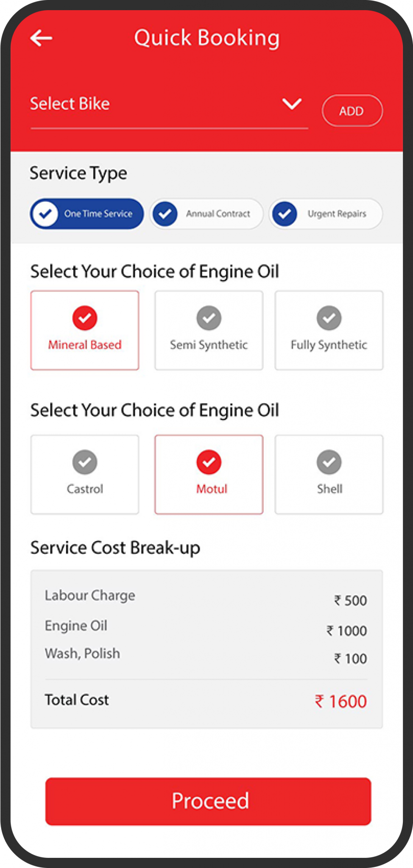
Task: Click the Shell grey checkmark icon
Action: pos(329,462)
